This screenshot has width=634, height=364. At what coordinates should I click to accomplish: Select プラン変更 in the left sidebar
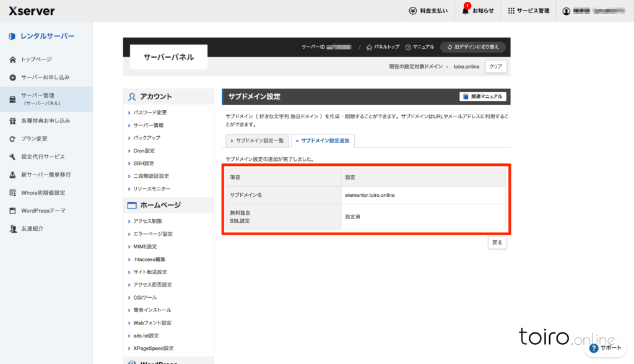point(34,139)
